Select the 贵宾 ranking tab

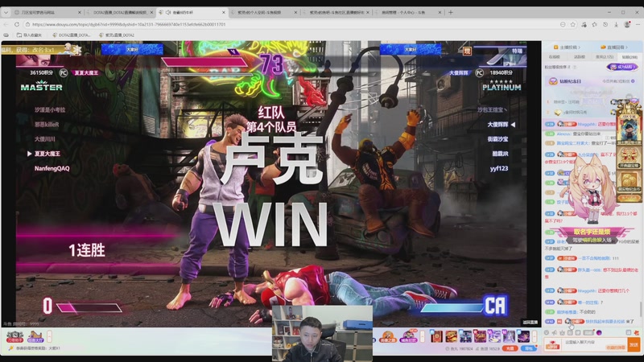(605, 56)
